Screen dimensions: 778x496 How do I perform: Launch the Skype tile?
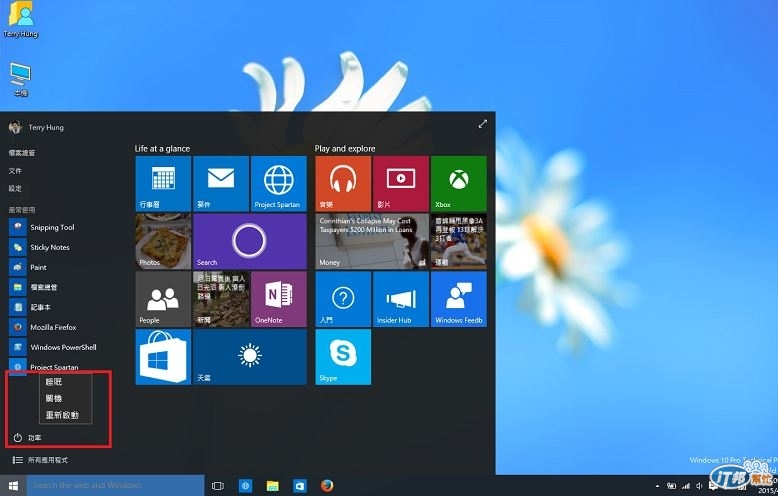click(343, 357)
